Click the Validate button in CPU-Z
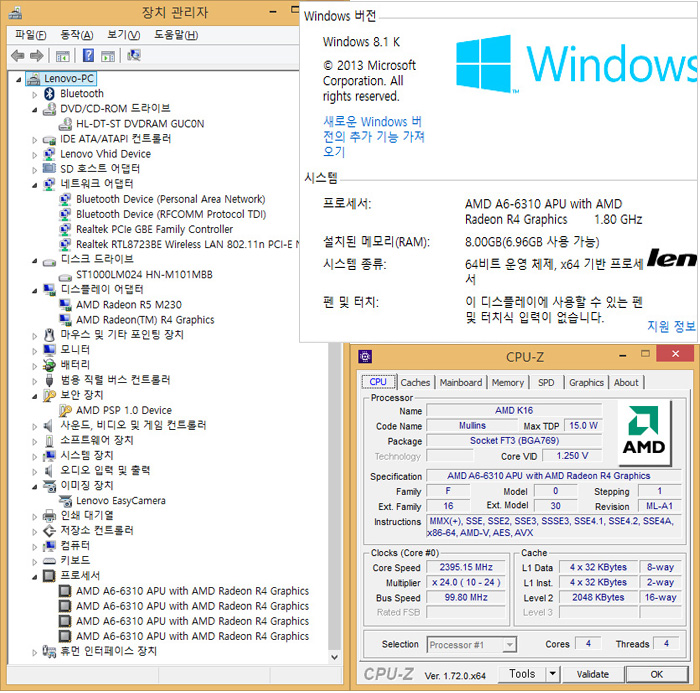 click(592, 674)
